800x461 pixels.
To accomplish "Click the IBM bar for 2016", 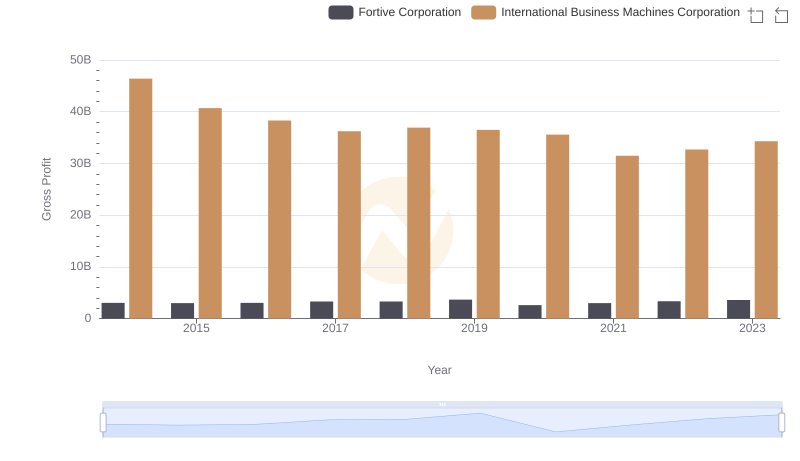I will point(280,219).
